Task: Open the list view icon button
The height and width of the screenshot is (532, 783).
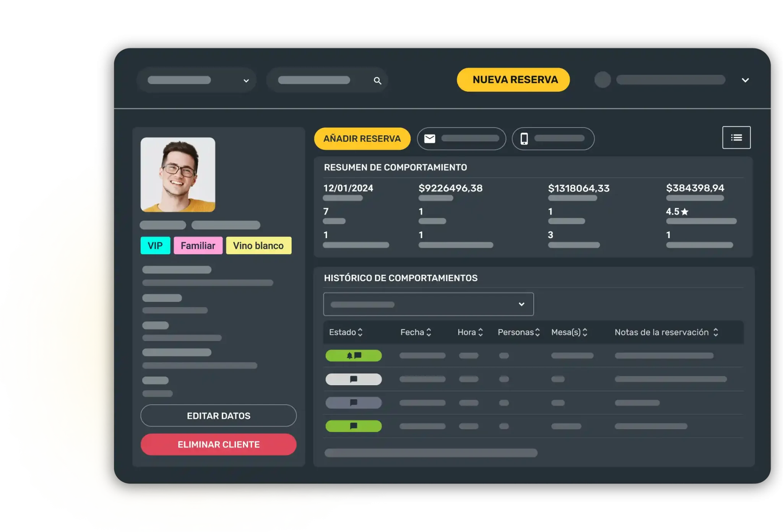Action: coord(736,138)
